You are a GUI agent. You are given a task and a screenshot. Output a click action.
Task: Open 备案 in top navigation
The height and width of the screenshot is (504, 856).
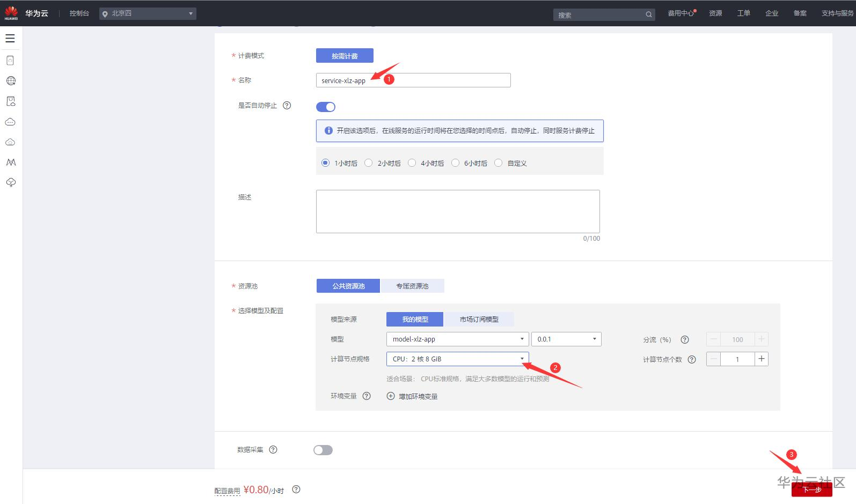tap(800, 13)
